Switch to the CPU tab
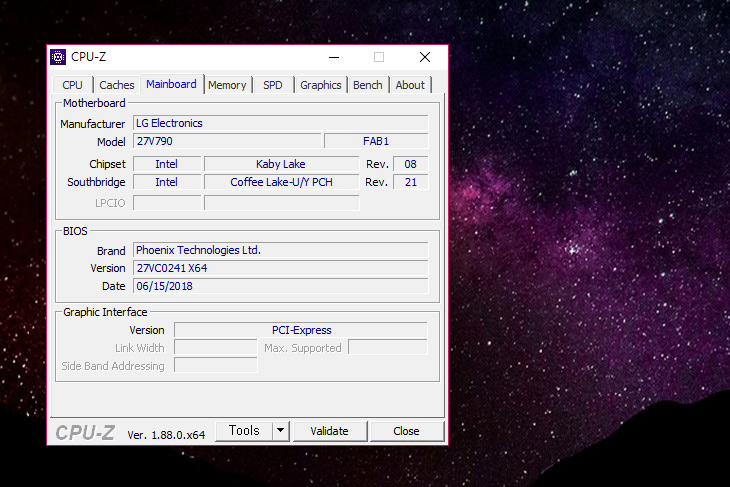 tap(72, 85)
